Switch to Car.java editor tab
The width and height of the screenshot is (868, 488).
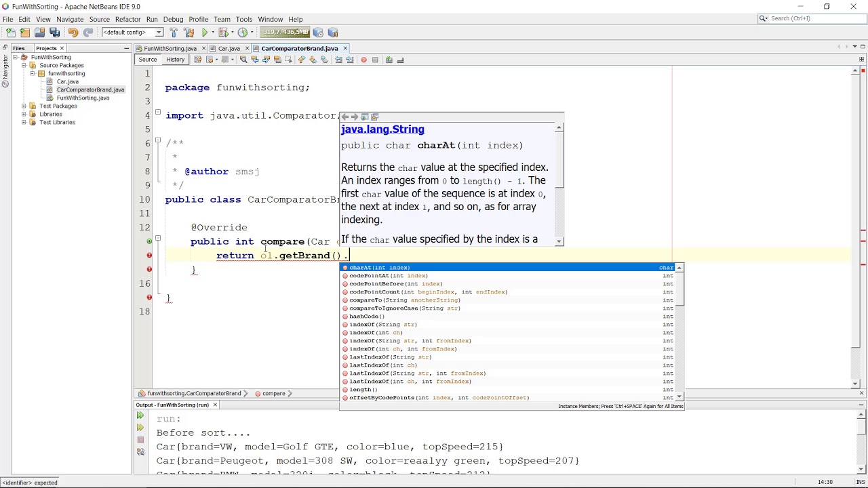(229, 48)
